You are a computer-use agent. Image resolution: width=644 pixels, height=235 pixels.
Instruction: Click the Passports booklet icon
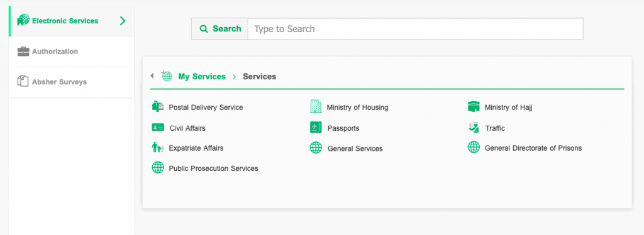coord(316,128)
